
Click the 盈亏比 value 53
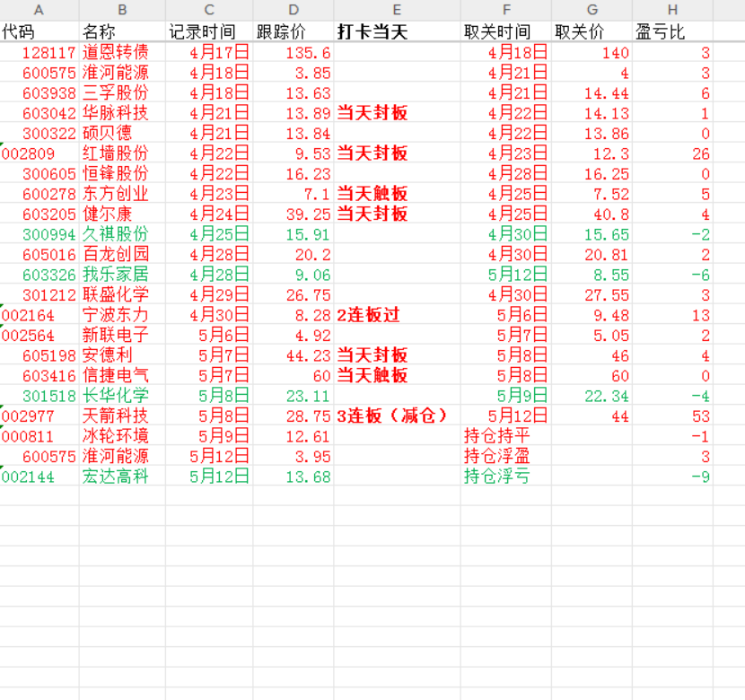(x=672, y=416)
